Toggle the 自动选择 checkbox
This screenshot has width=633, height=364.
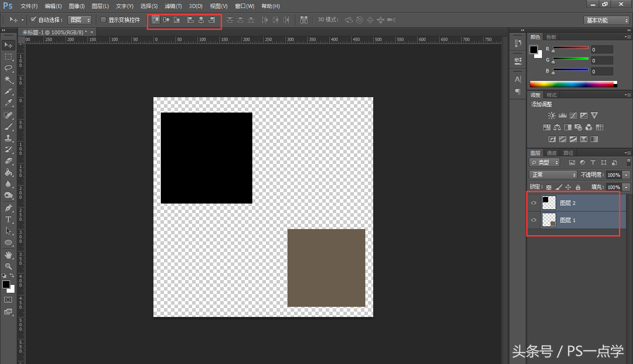click(x=33, y=20)
